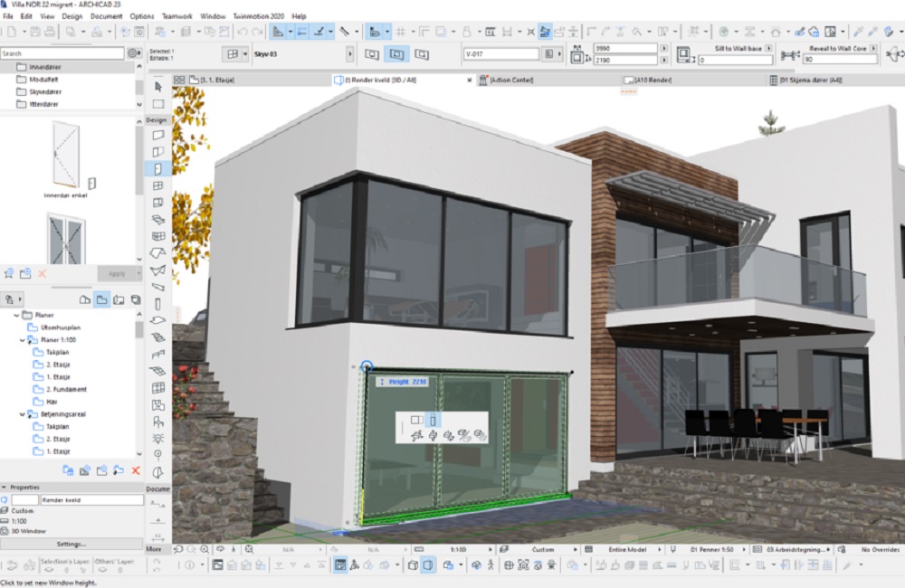Select the highlighted middle window anchor option
The image size is (905, 588).
click(396, 54)
